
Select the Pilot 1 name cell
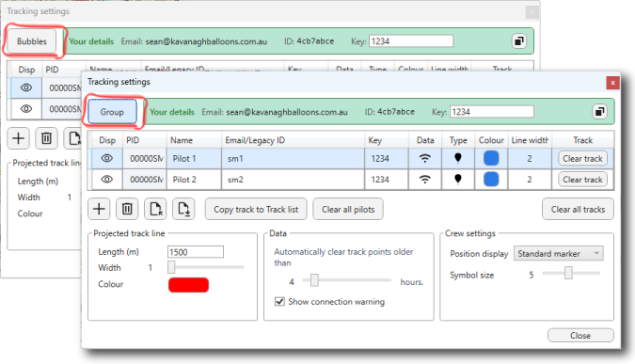pos(194,158)
